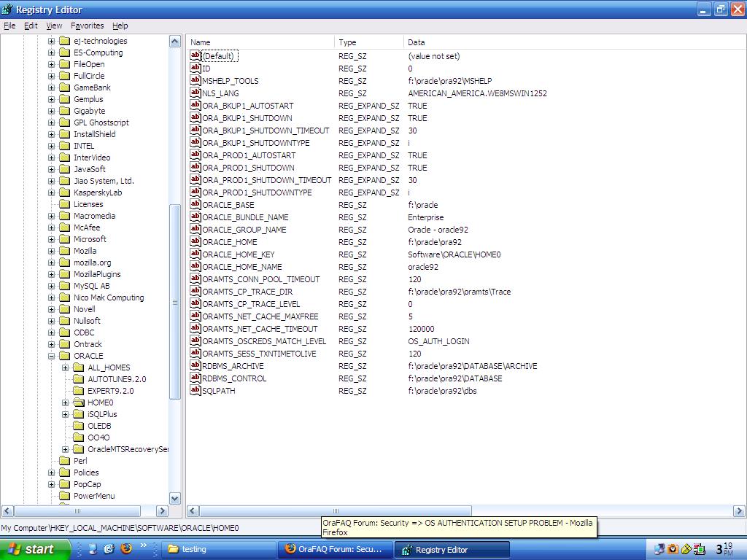Select the iSQLPlus key in tree
The width and height of the screenshot is (747, 560).
[102, 414]
